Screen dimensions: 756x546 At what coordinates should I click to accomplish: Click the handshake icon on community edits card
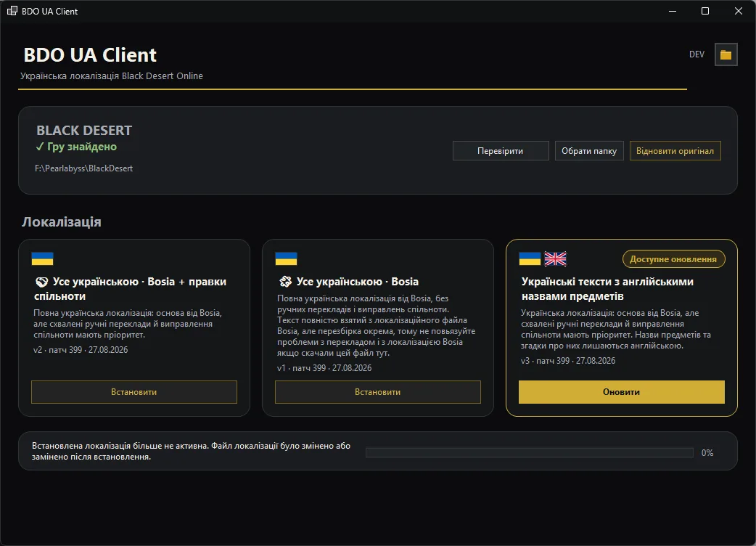(x=42, y=282)
